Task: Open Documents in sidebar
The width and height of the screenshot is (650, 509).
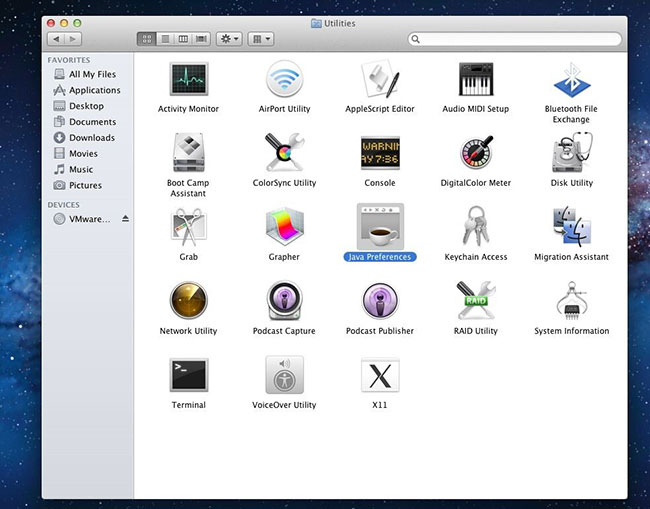Action: point(88,122)
